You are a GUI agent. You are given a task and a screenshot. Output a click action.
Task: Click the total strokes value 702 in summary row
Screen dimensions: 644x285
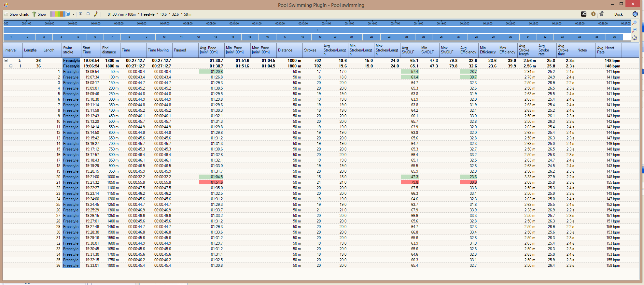pos(317,61)
